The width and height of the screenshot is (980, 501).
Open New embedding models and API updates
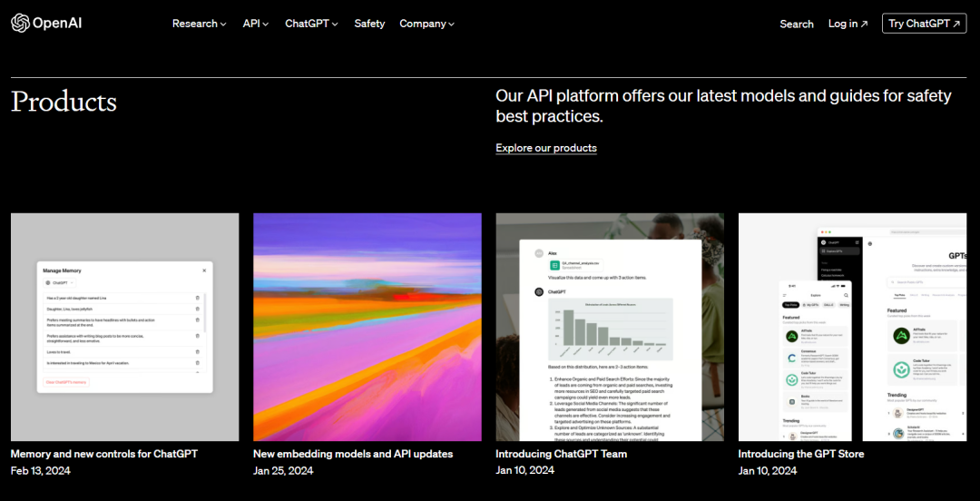tap(353, 454)
